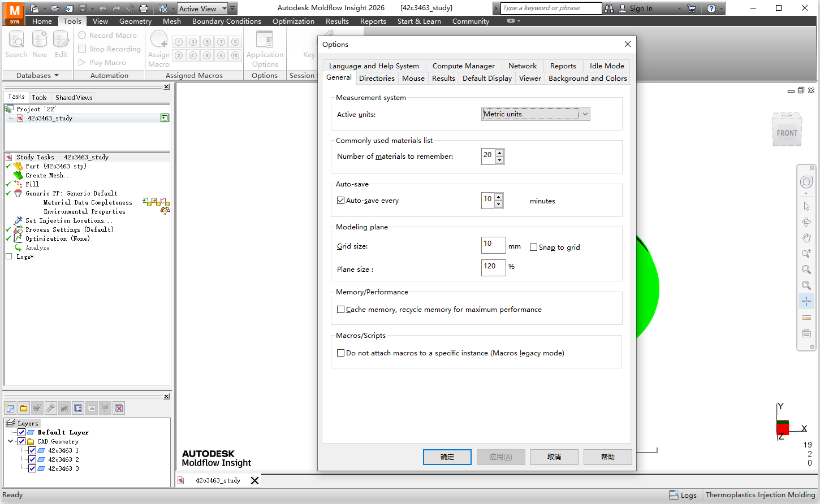Screen dimensions: 820x504
Task: Increase Number of materials to remember spinner
Action: click(x=499, y=153)
